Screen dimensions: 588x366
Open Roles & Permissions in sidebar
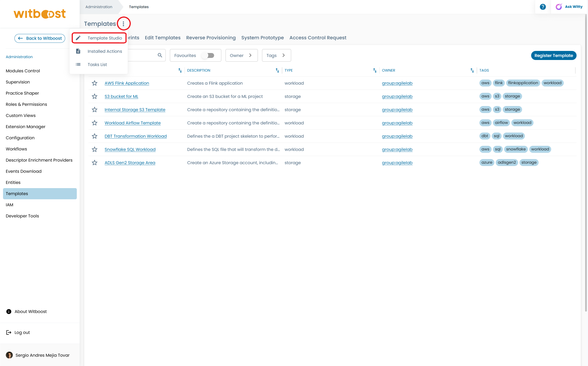[x=26, y=104]
